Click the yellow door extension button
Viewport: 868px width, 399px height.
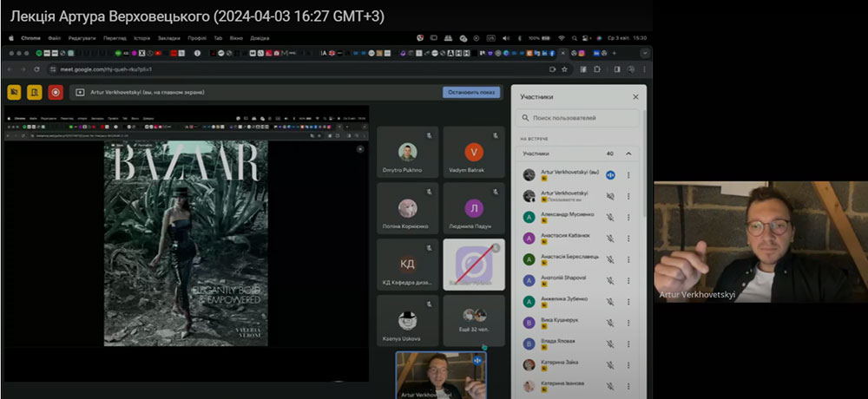(x=35, y=93)
